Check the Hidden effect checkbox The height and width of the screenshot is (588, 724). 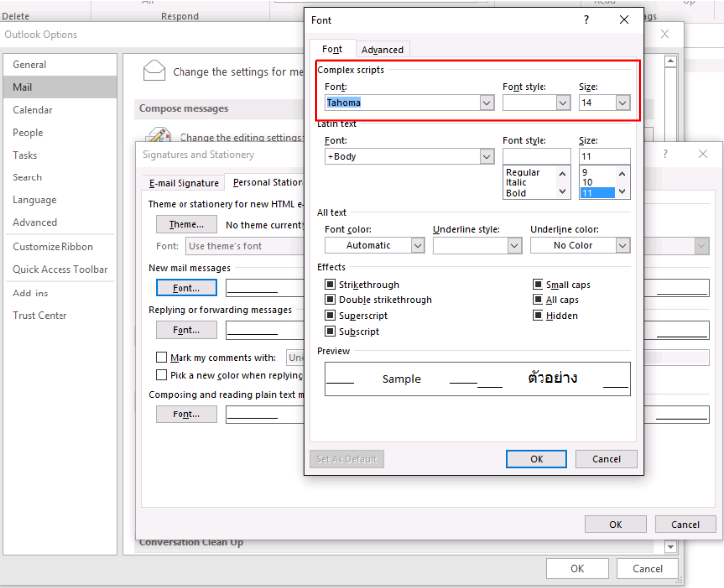(539, 316)
